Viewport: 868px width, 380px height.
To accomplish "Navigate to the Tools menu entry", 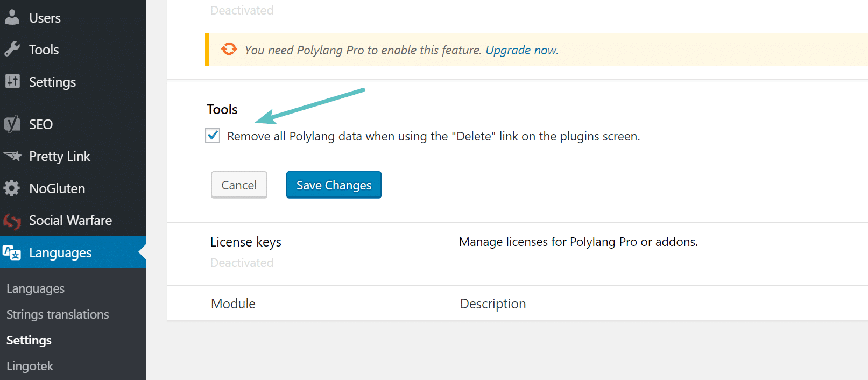I will (x=44, y=49).
